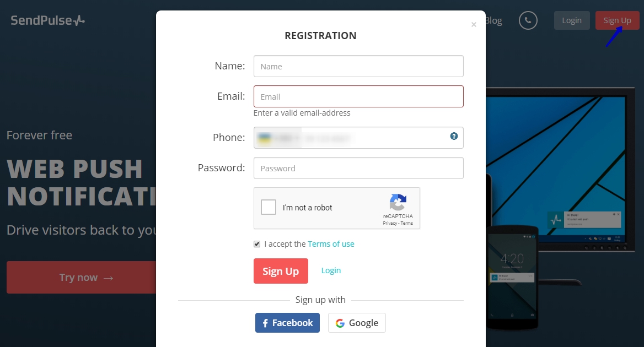
Task: Click the phone call icon in header
Action: click(x=528, y=20)
